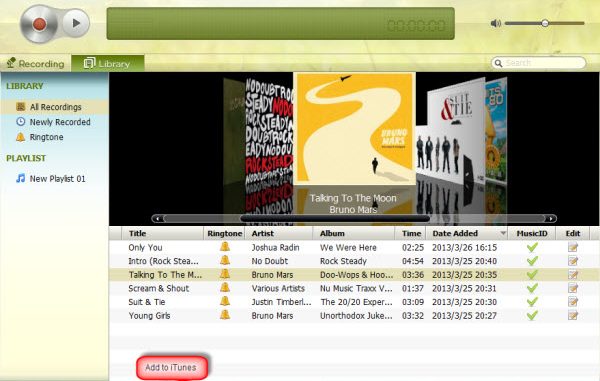
Task: Click MusicID checkmark for Intro (Rock Steady)
Action: click(x=532, y=261)
